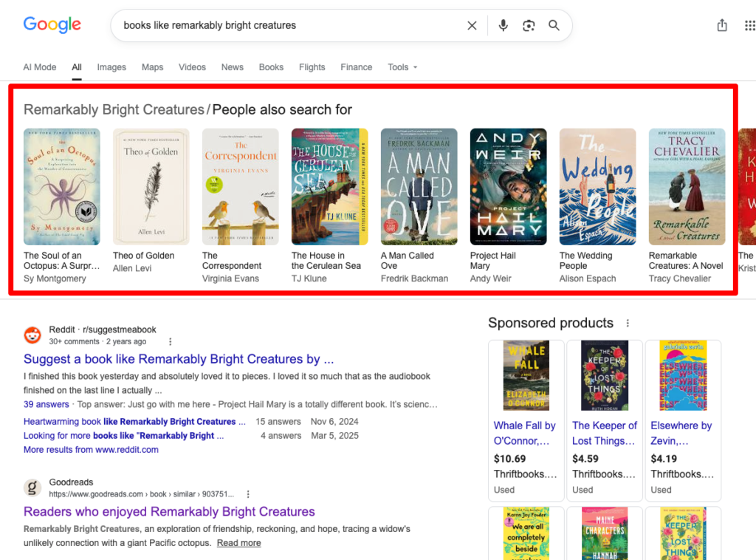The image size is (756, 560).
Task: Open the Flights tab
Action: [312, 67]
